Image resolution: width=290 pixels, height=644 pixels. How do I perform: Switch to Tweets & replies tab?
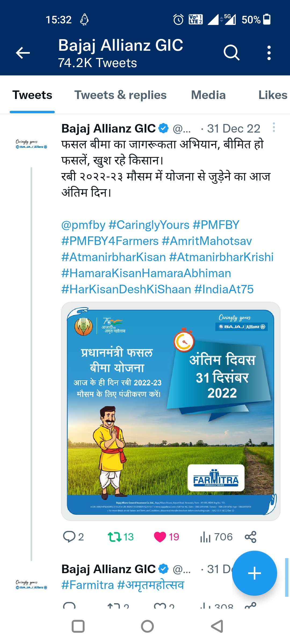[x=120, y=95]
